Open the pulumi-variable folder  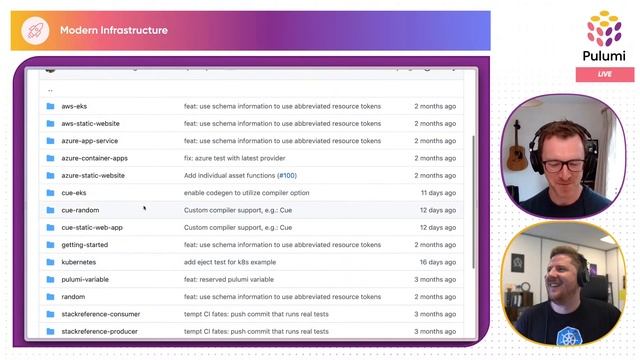tap(85, 280)
